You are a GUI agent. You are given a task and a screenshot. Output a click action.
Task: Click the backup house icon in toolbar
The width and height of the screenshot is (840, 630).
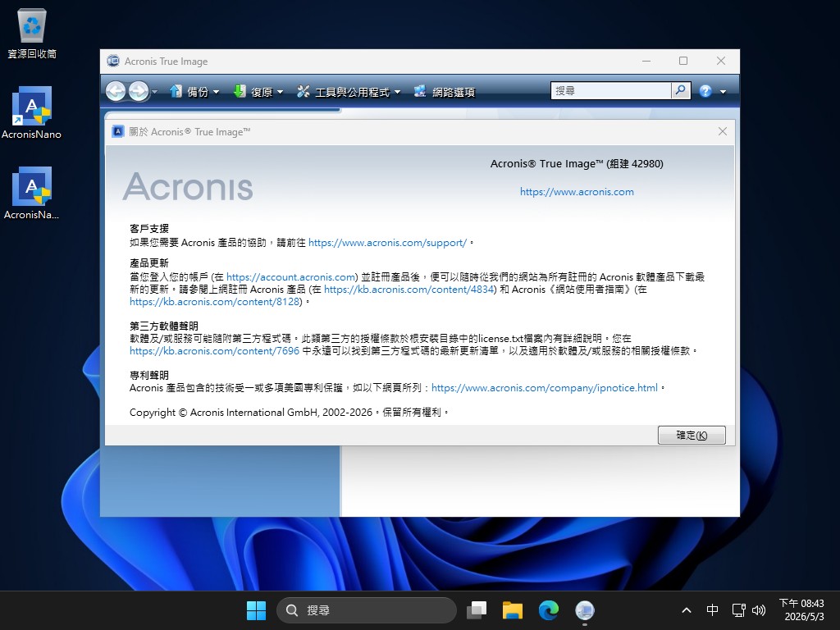[x=176, y=91]
